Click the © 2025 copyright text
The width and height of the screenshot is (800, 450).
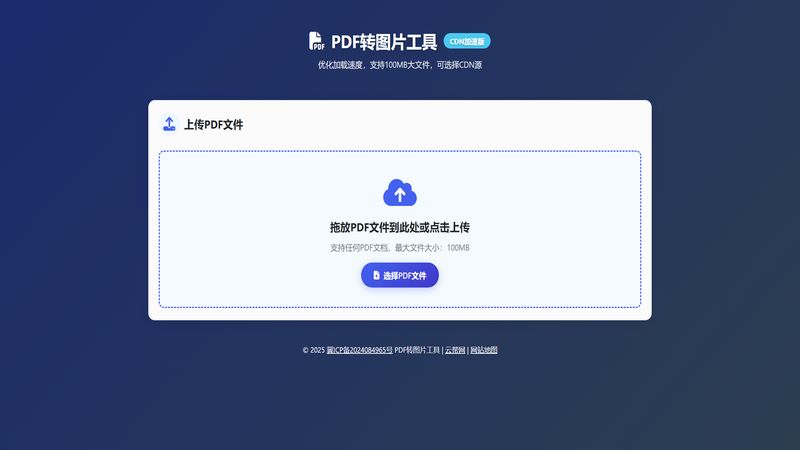tap(313, 350)
